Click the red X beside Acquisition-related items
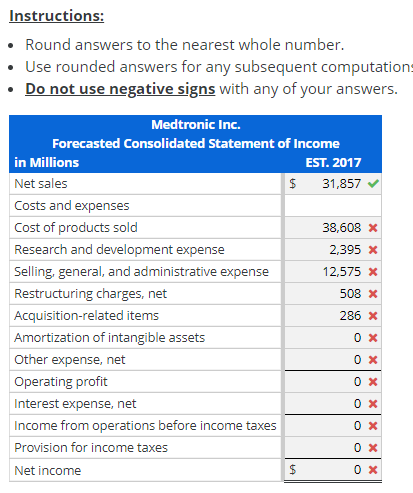Screen dimensions: 413x493 (373, 316)
